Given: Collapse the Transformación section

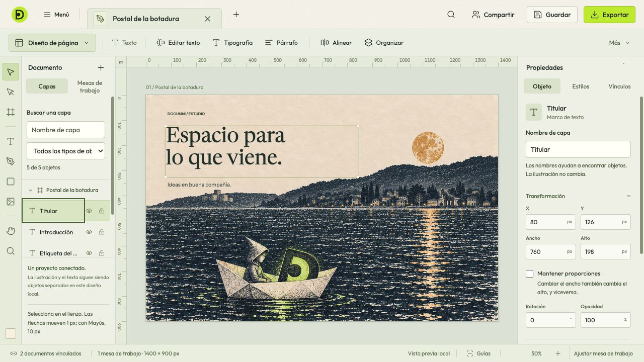Looking at the screenshot, I should pyautogui.click(x=628, y=196).
